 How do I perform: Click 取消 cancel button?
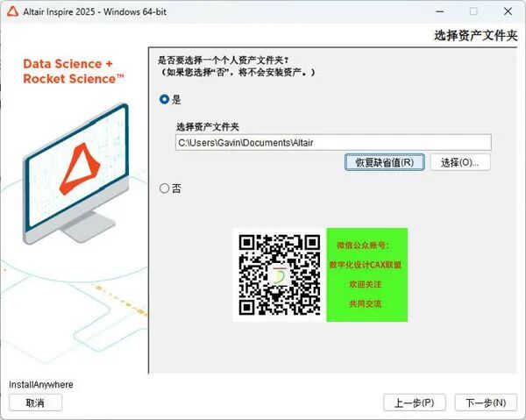click(x=35, y=402)
